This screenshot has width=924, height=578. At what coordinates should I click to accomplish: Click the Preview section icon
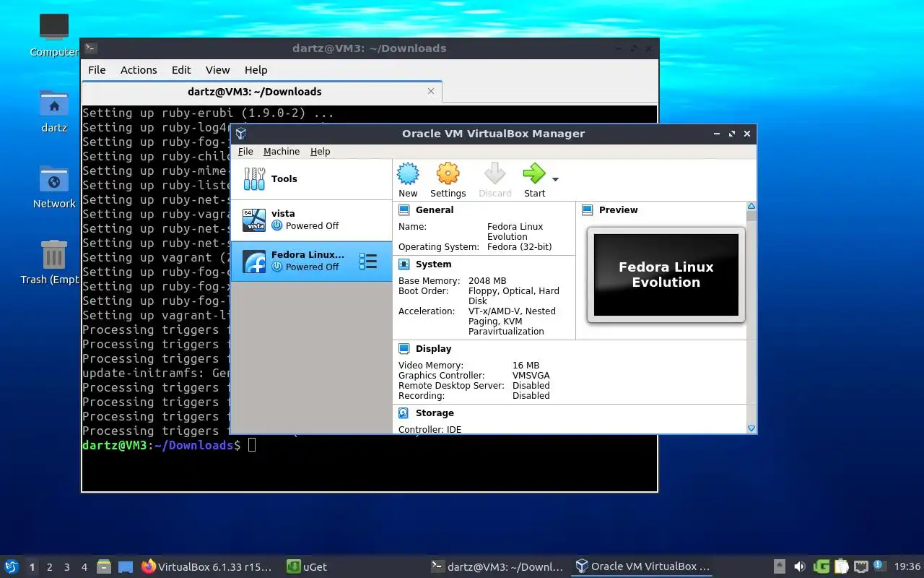point(587,210)
